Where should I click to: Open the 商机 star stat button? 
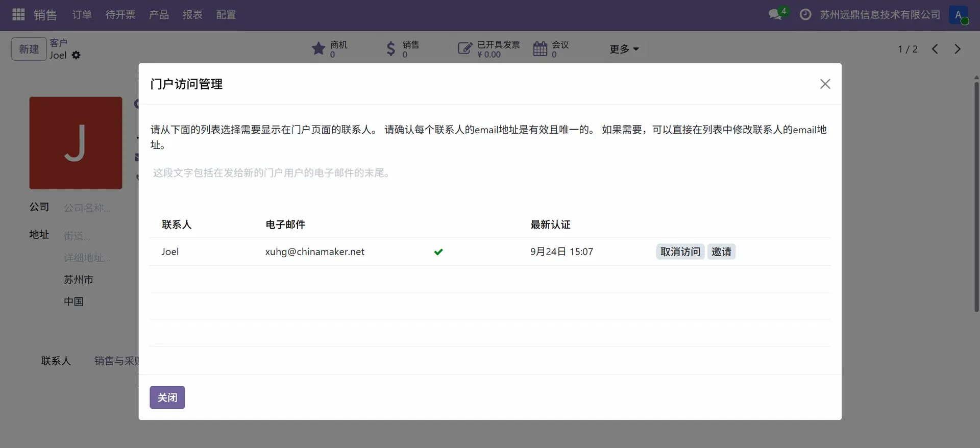click(x=330, y=49)
